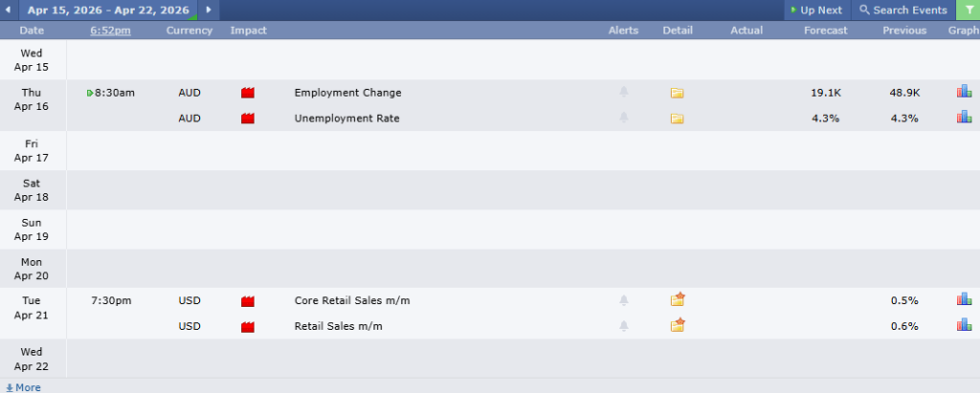
Task: Click the 8:30am event time
Action: point(115,93)
